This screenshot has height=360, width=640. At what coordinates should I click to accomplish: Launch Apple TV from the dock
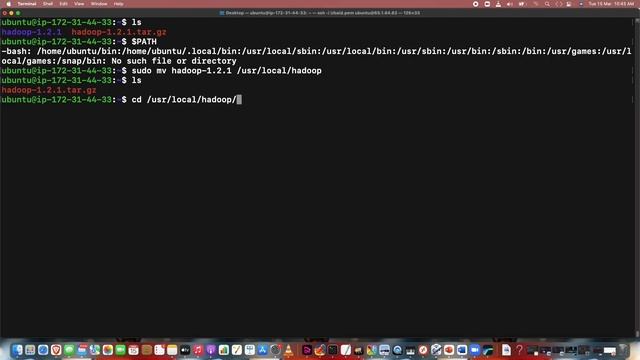(185, 350)
